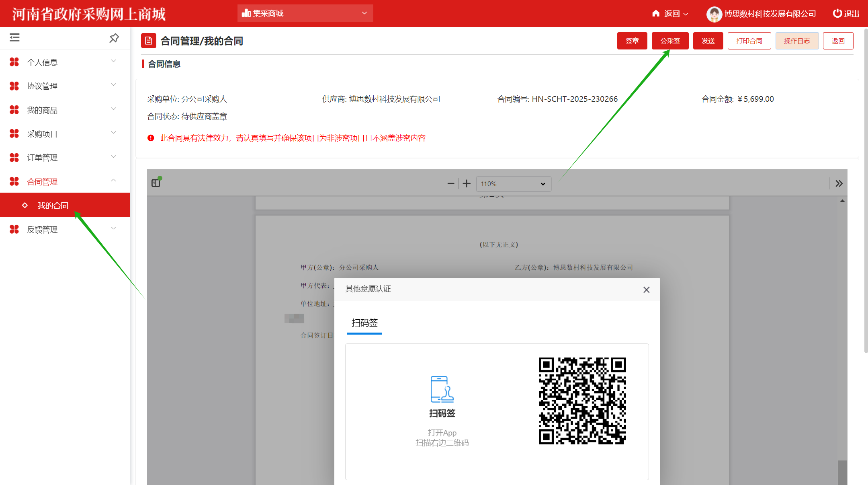Click status text 待供应商盖章
Viewport: 868px width, 485px height.
coord(204,116)
